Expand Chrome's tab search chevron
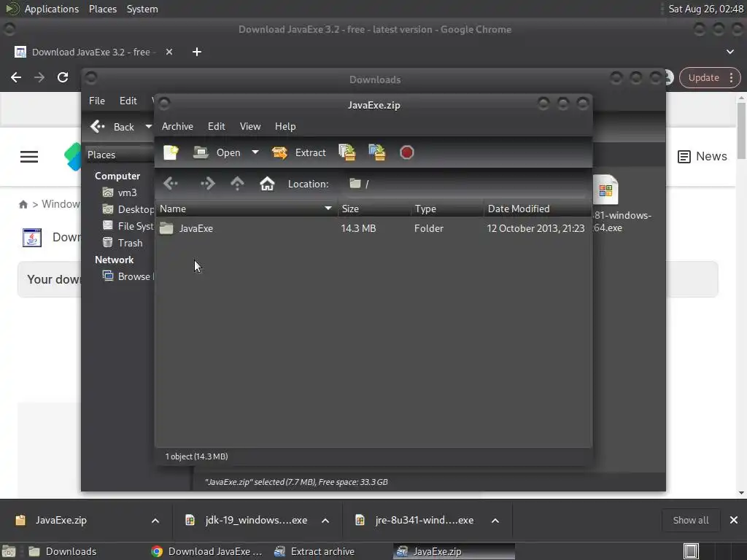747x560 pixels. (x=729, y=52)
